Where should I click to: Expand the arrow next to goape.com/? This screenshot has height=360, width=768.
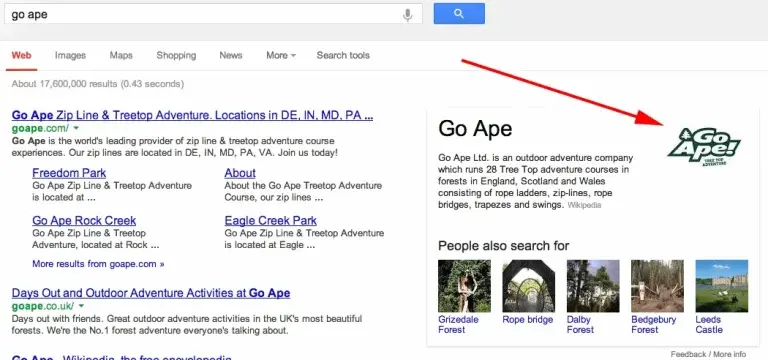pos(76,129)
